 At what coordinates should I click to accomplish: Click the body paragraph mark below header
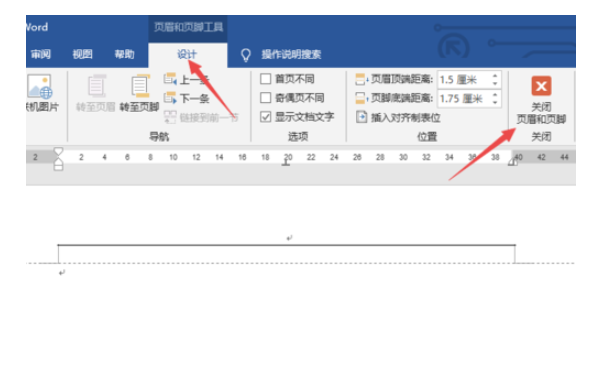[62, 272]
